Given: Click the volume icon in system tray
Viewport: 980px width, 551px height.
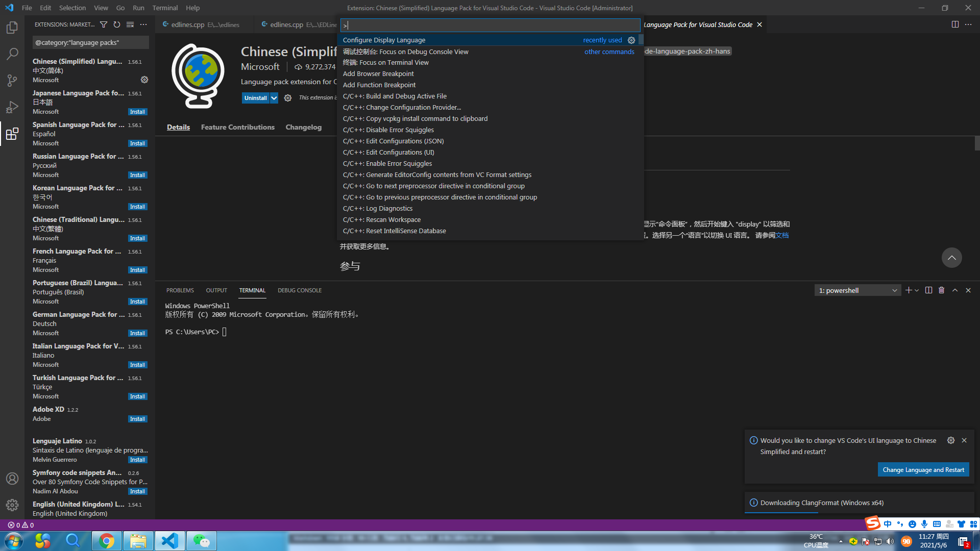Looking at the screenshot, I should (x=890, y=541).
